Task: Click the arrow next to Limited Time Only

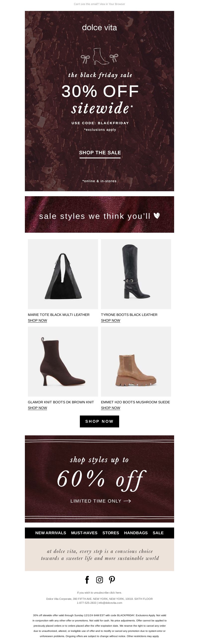Action: [x=127, y=501]
